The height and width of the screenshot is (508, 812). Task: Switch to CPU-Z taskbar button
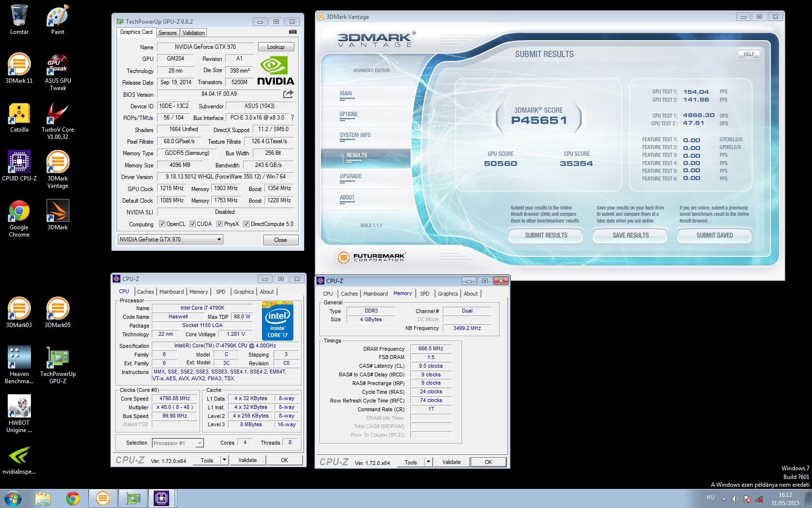161,498
